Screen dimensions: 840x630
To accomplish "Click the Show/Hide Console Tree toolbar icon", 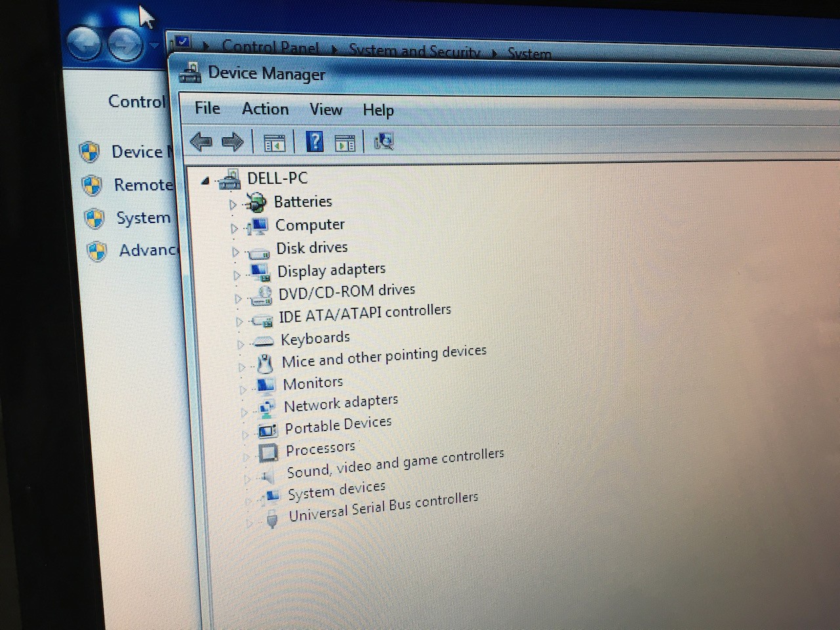I will 274,142.
